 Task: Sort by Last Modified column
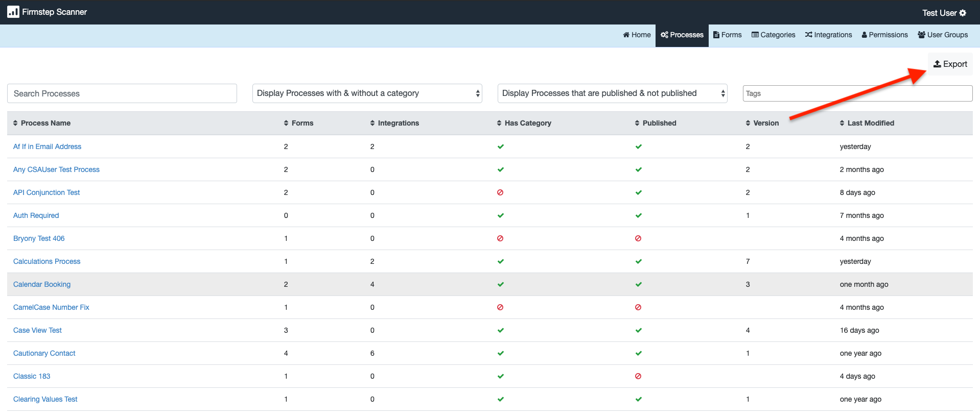(x=867, y=123)
